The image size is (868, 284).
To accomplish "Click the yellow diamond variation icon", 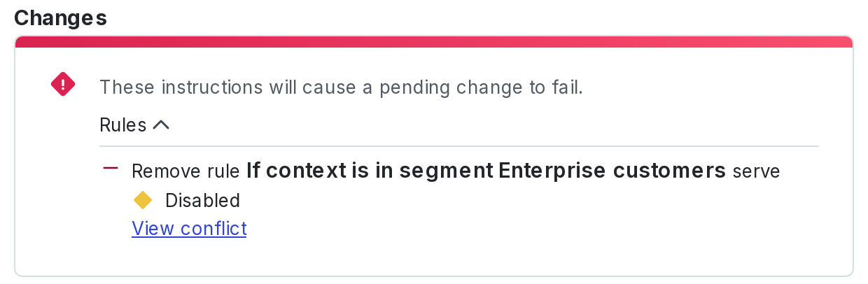I will click(143, 201).
